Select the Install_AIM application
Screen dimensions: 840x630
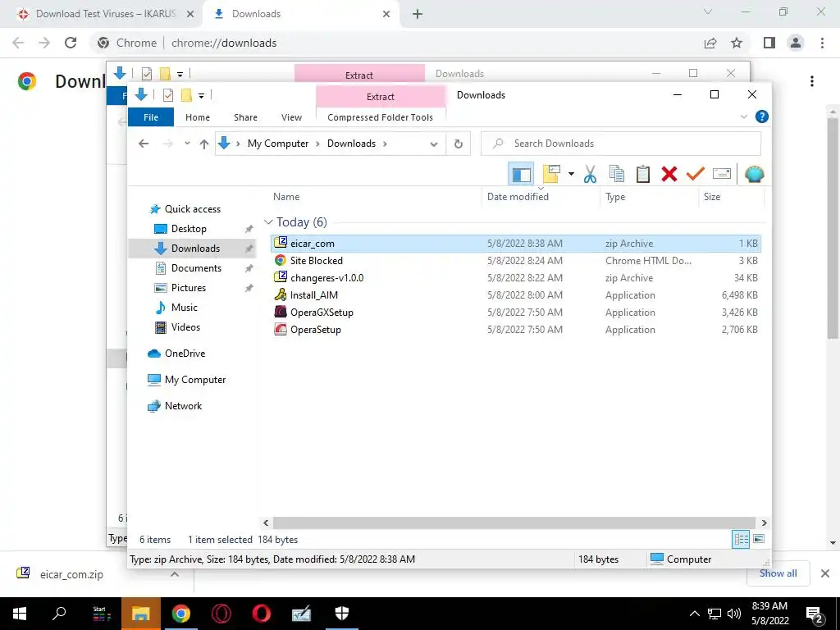coord(515,294)
